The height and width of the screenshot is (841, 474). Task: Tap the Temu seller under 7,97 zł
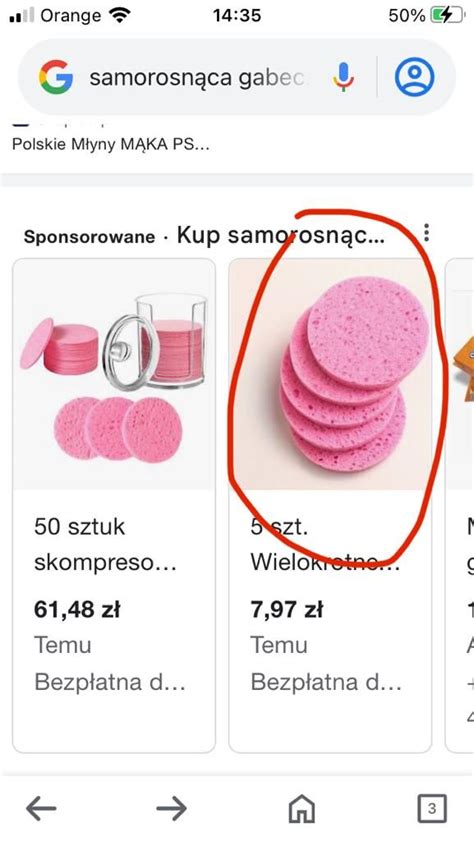tap(279, 645)
